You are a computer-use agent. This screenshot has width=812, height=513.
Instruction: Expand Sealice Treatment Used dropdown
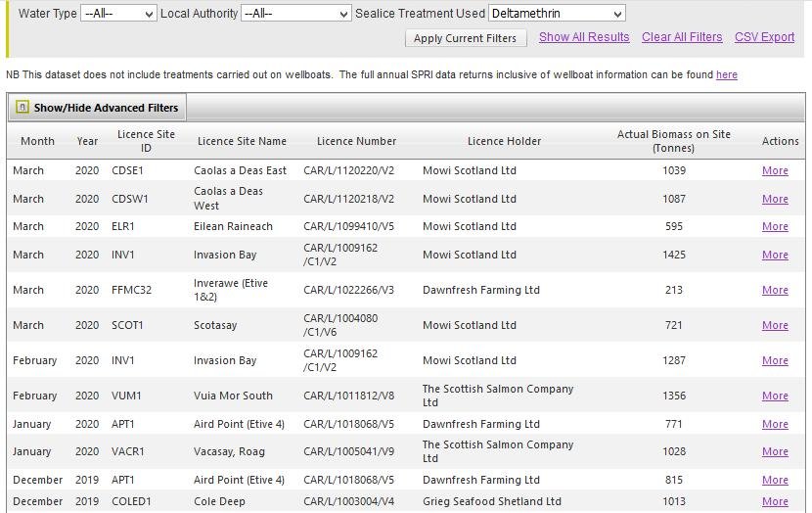click(556, 14)
